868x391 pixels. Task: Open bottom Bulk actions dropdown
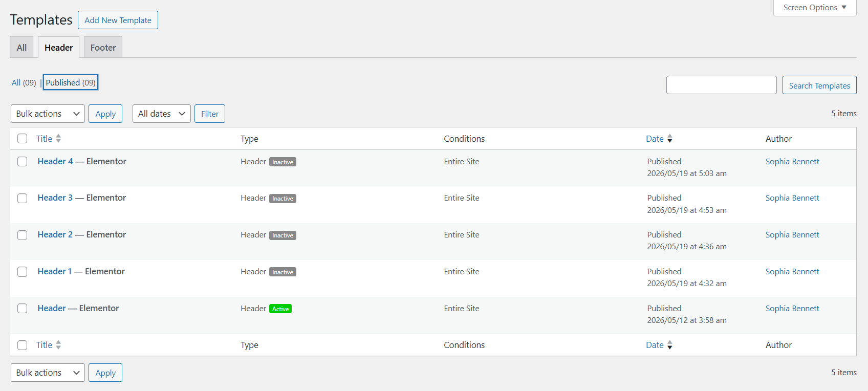[48, 373]
